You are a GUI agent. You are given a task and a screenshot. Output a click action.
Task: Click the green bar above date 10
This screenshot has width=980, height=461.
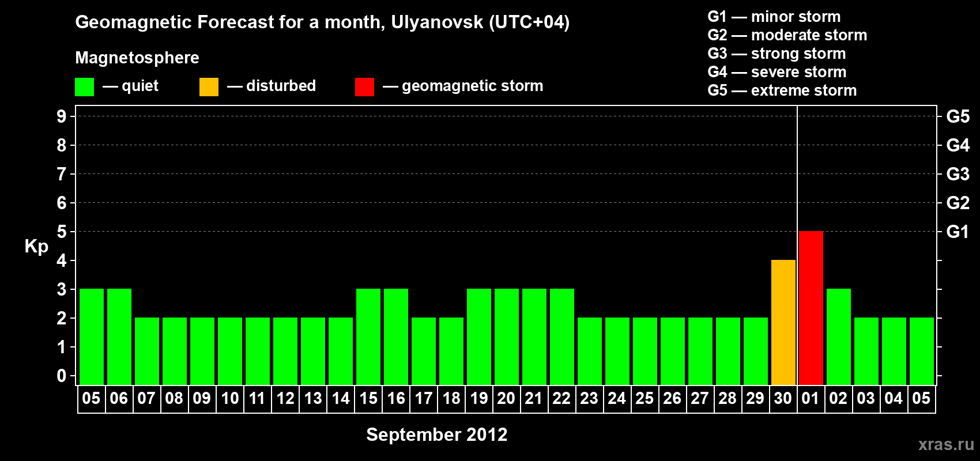click(x=229, y=351)
